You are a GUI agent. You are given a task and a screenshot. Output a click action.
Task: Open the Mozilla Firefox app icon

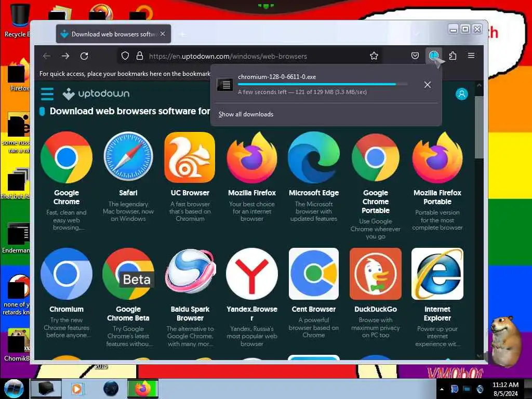coord(252,157)
